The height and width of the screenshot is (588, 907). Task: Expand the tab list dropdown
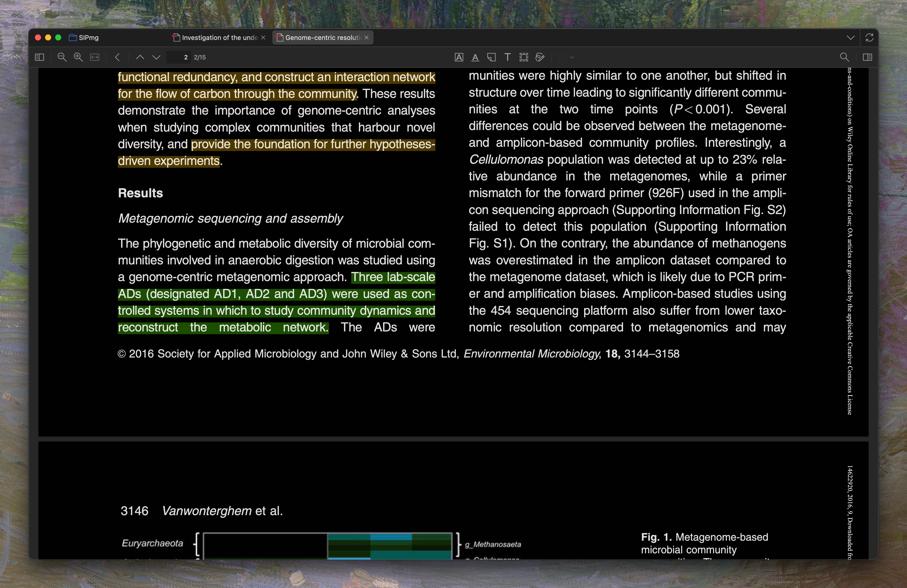[x=851, y=37]
